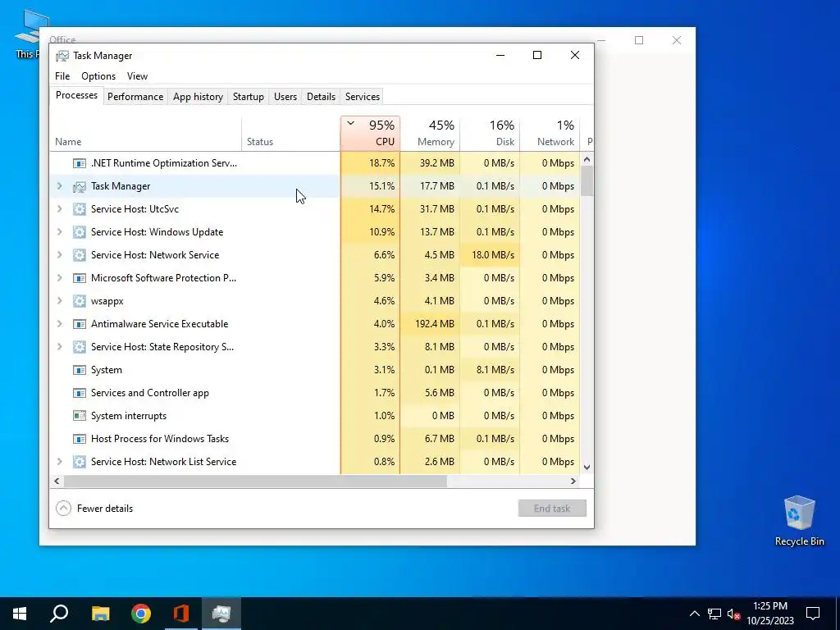Click the Service Host: Network List Service gear icon
840x630 pixels.
[80, 462]
